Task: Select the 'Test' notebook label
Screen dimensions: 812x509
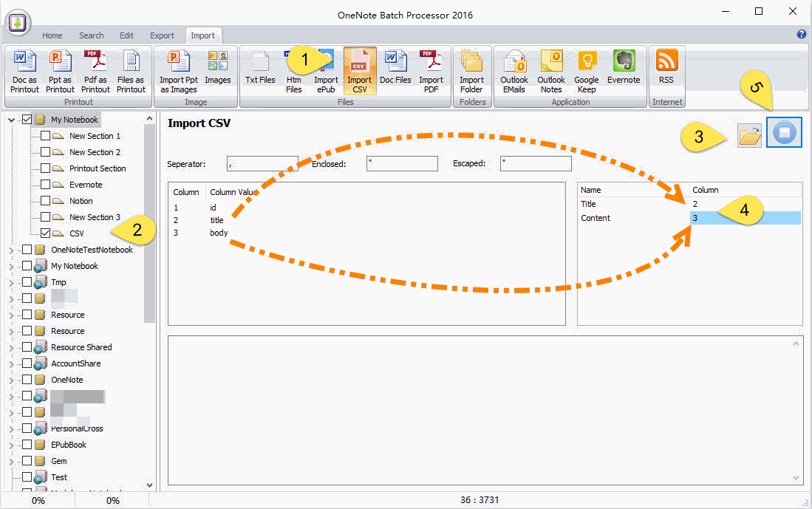Action: coord(59,477)
